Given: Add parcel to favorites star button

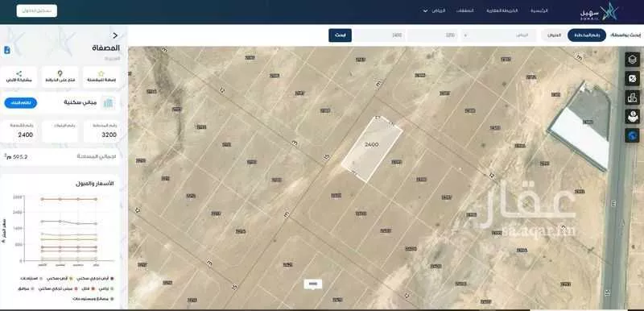Looking at the screenshot, I should coord(101,77).
